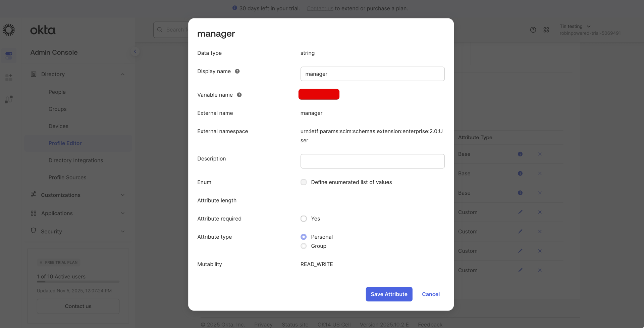This screenshot has height=328, width=644.
Task: Click the Admin Console heading
Action: [54, 52]
